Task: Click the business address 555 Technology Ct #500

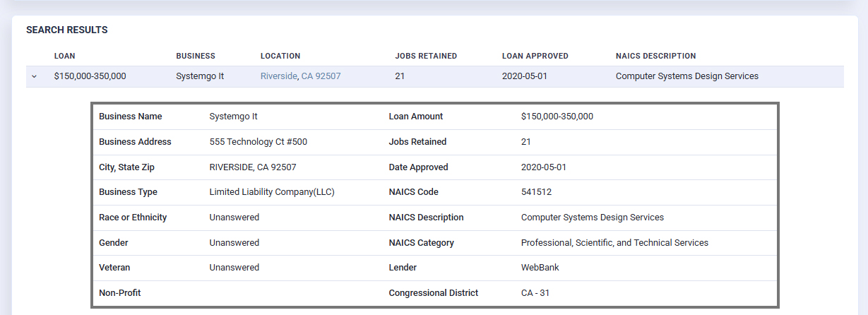Action: coord(258,142)
